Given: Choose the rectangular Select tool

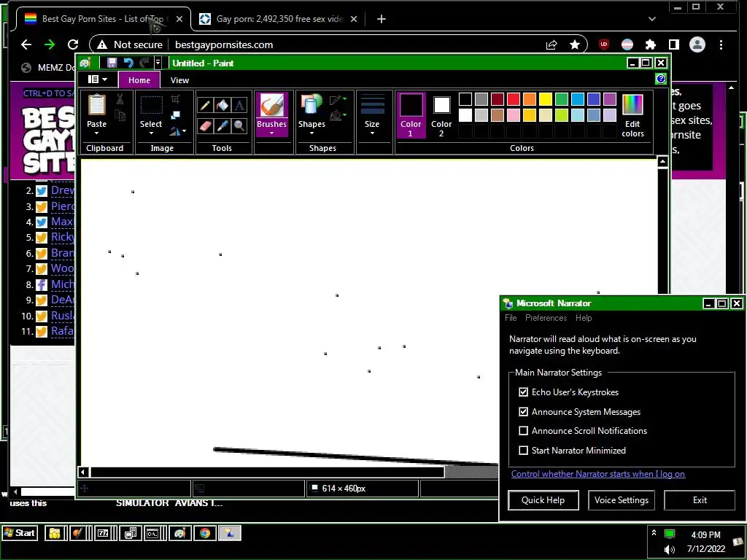Looking at the screenshot, I should click(151, 105).
